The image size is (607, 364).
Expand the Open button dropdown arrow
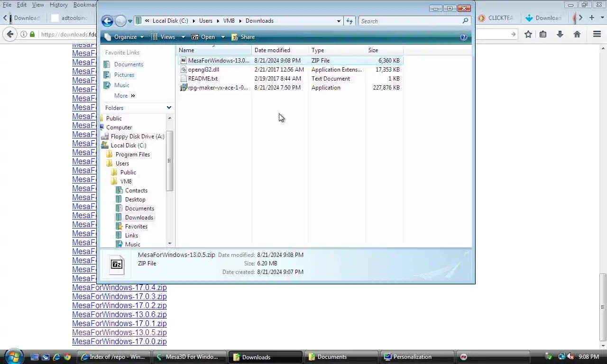tap(223, 37)
